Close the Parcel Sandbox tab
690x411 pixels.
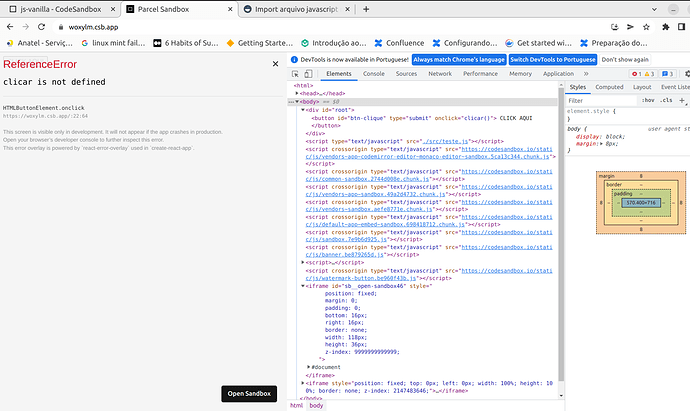click(x=230, y=9)
